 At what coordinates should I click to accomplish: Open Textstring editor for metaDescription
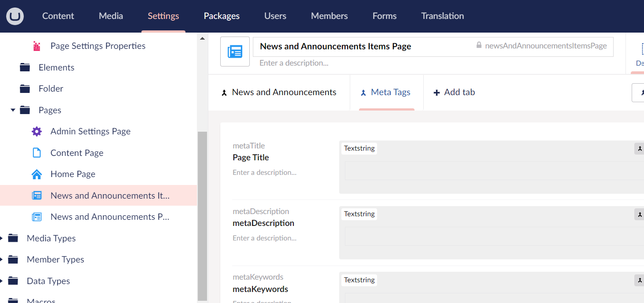[x=359, y=214]
